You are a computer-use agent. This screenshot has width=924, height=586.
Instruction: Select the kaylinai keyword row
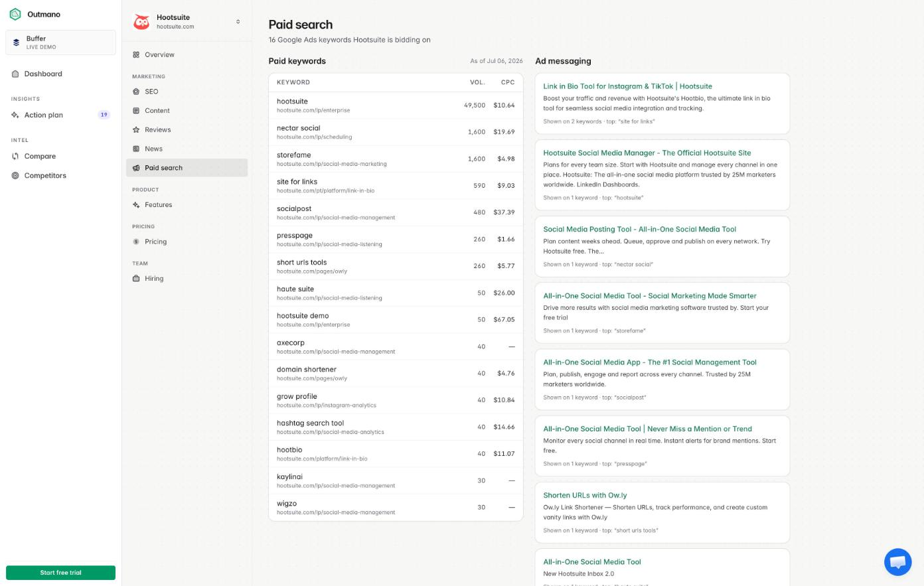[396, 480]
